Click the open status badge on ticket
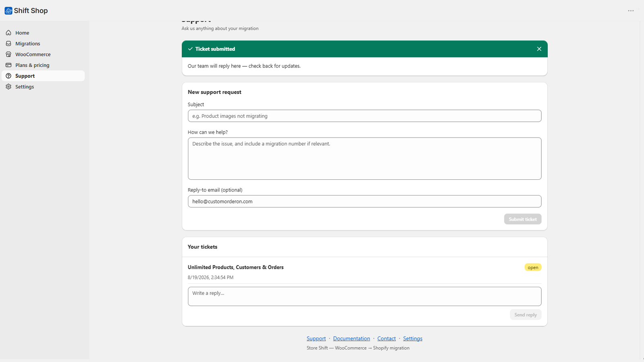This screenshot has width=644, height=362. pos(533,267)
